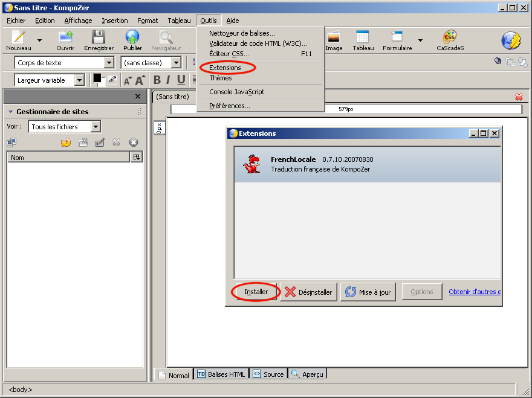This screenshot has height=398, width=532.
Task: Save the page using Enregistrer
Action: click(x=99, y=37)
